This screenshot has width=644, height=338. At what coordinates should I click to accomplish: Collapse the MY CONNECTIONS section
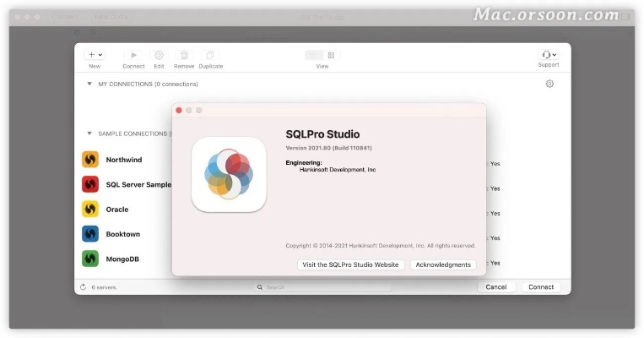89,84
